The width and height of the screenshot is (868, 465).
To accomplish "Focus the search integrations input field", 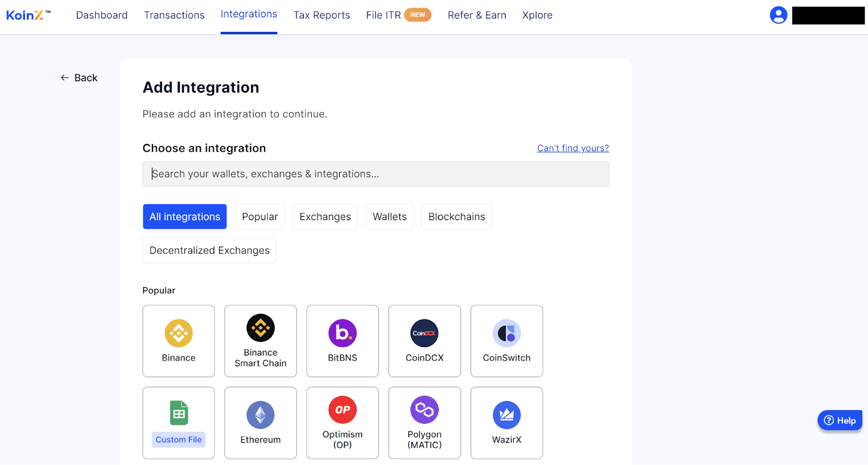I will click(x=375, y=174).
